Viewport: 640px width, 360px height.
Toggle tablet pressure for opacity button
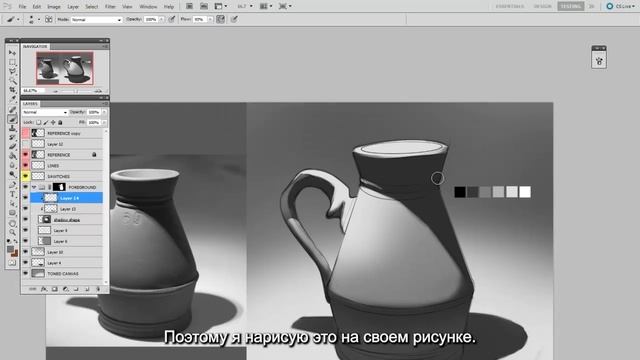[172, 19]
